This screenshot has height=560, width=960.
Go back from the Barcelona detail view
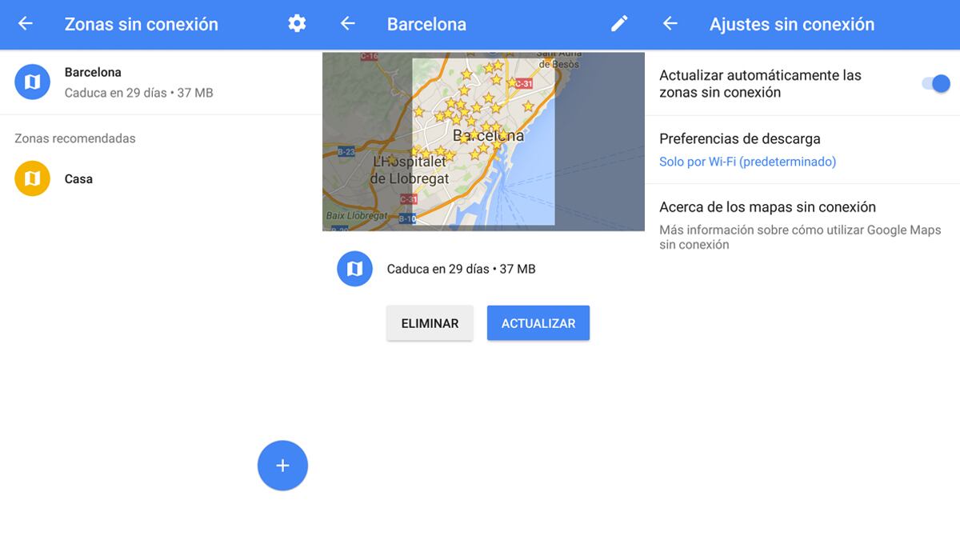(347, 24)
